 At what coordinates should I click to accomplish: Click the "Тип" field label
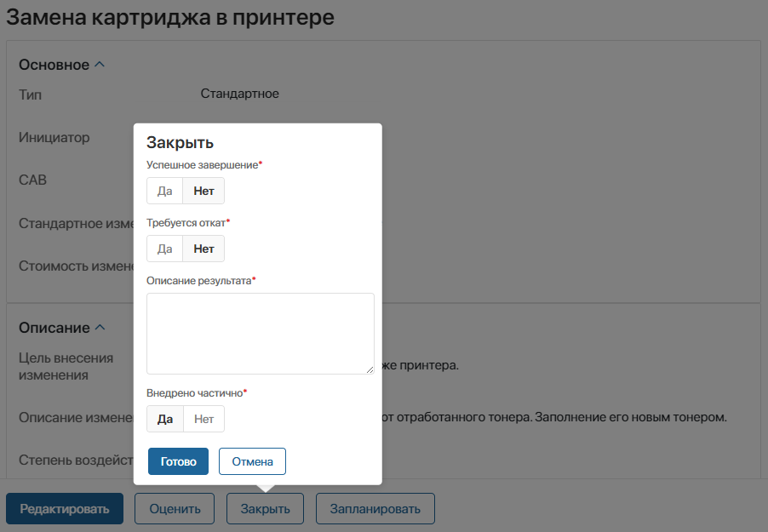click(x=30, y=94)
